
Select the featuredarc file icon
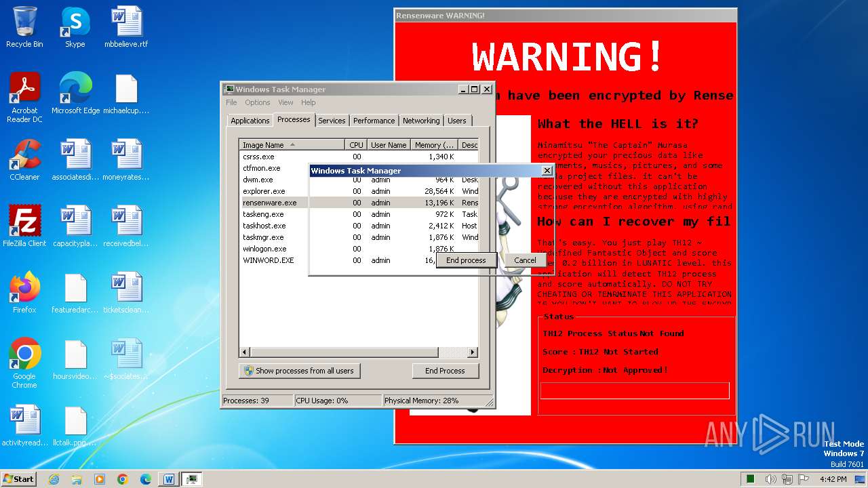[x=75, y=293]
